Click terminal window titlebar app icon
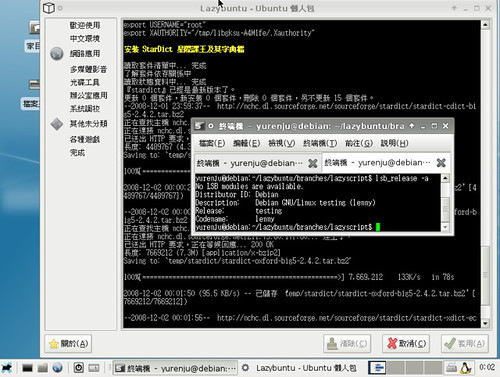500x377 pixels. [200, 126]
